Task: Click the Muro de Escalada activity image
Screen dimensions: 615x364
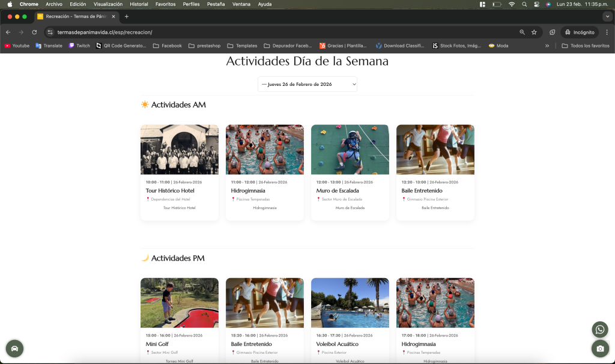Action: [x=350, y=150]
